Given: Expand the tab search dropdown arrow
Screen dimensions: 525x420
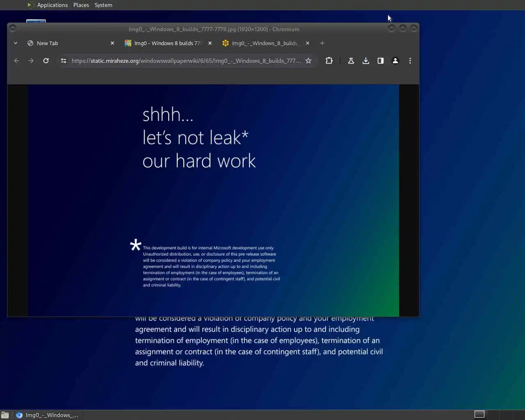Looking at the screenshot, I should coord(16,43).
